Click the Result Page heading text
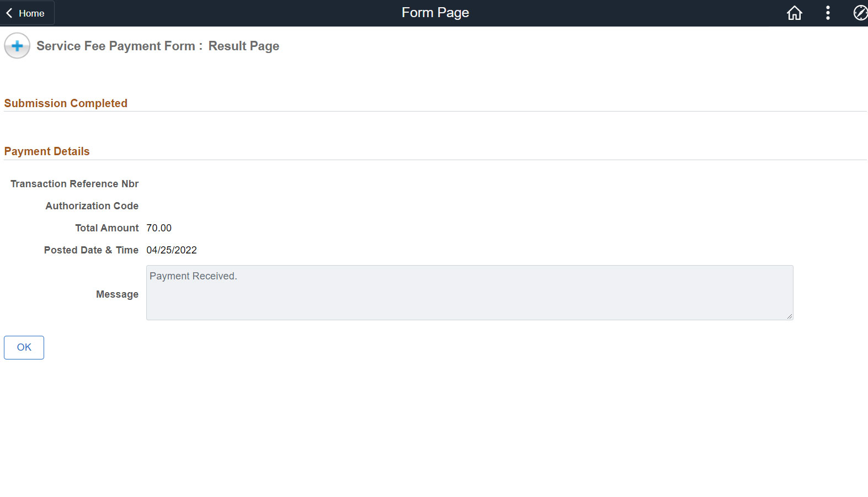Screen dimensions: 868x497 (243, 46)
